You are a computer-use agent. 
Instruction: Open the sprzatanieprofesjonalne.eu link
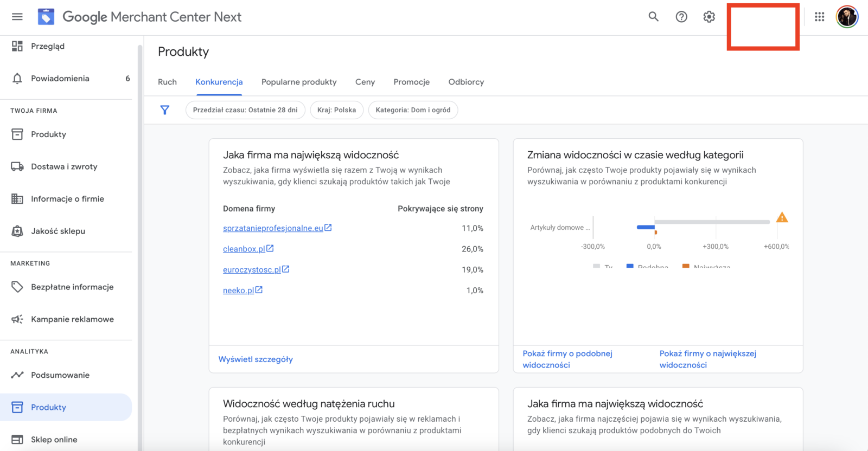[x=277, y=228]
